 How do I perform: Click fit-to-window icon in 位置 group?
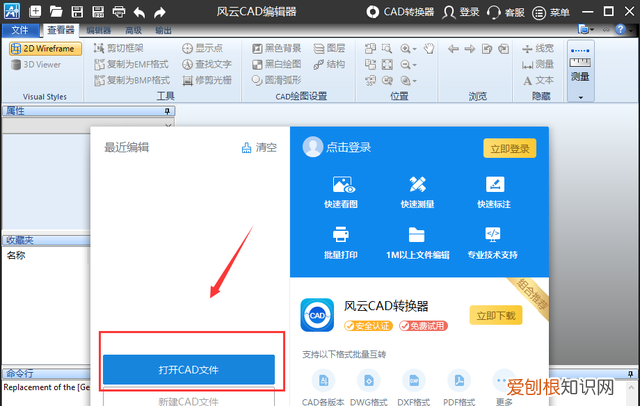tap(387, 64)
